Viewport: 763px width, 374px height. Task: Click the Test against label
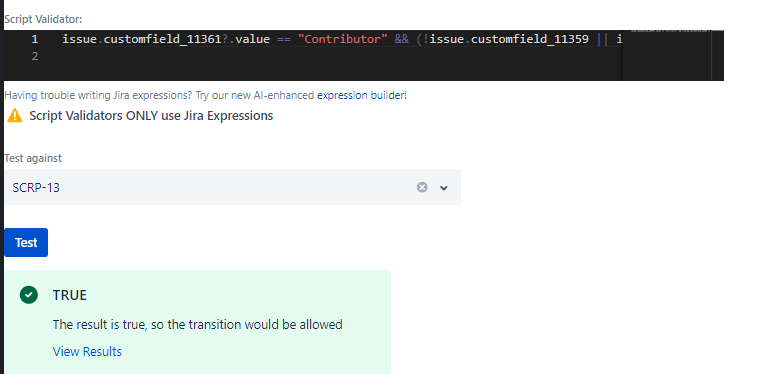pos(33,159)
